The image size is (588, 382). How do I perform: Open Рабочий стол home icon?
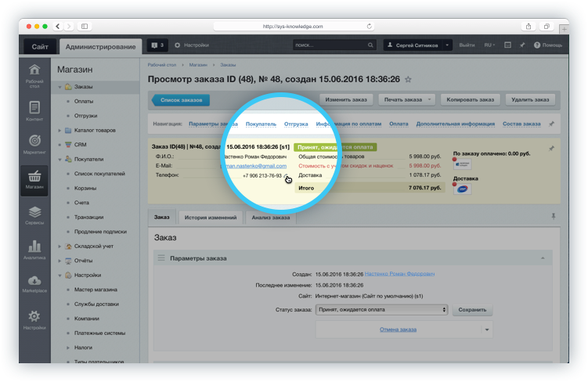pyautogui.click(x=34, y=77)
